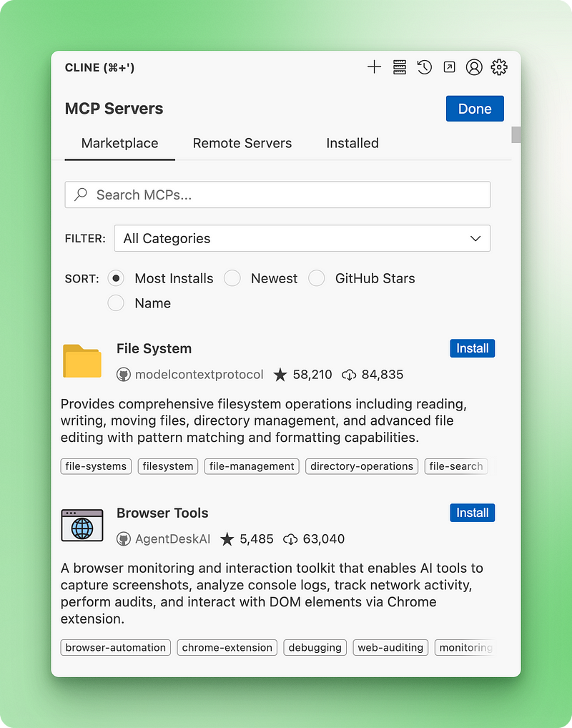The image size is (572, 728).
Task: Click the file-management tag
Action: pos(252,466)
